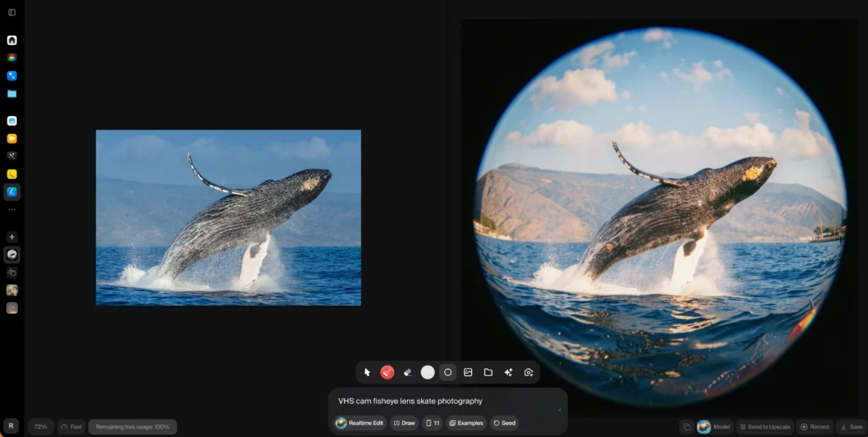
Task: Open the Model selector
Action: (714, 427)
